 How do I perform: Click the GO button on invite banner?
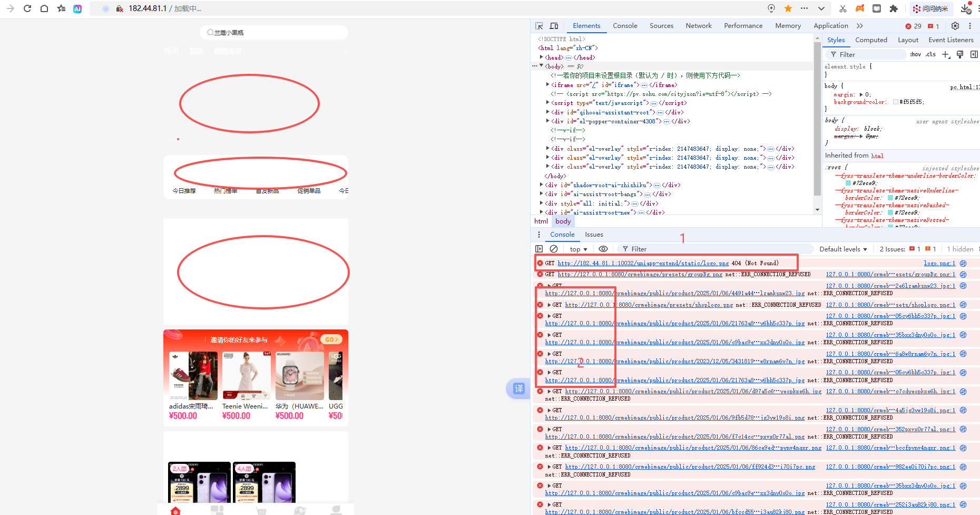331,339
